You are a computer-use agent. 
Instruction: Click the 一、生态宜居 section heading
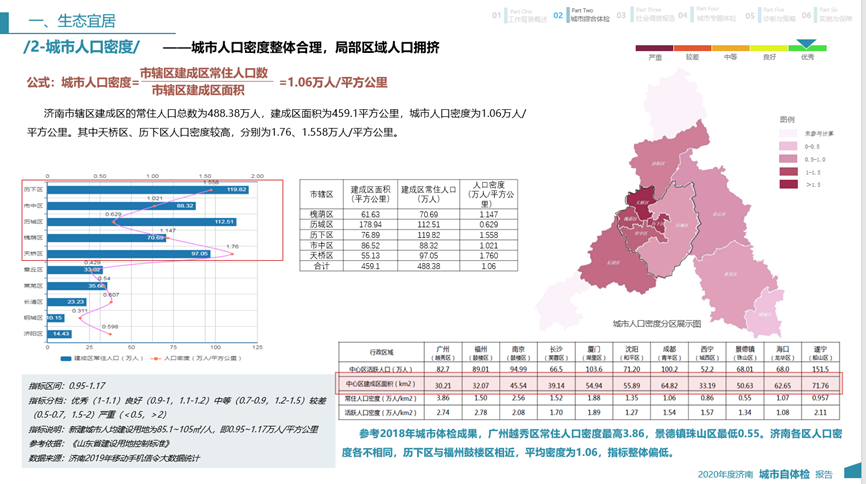tap(72, 21)
